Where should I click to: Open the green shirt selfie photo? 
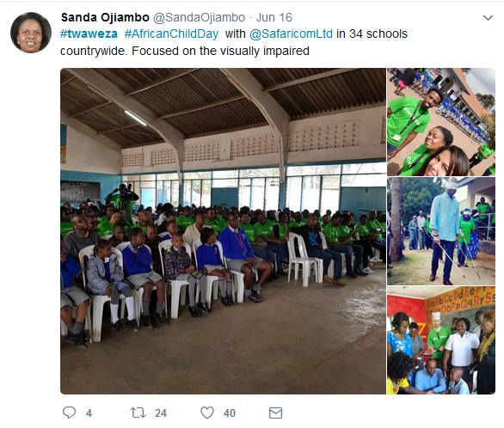tap(441, 122)
